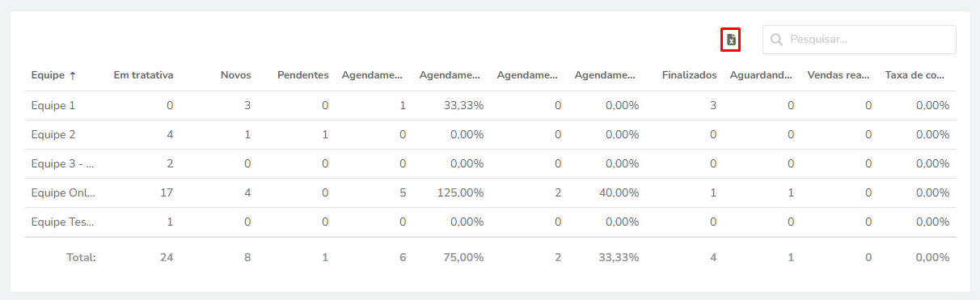Sort by Novos column header

click(236, 75)
